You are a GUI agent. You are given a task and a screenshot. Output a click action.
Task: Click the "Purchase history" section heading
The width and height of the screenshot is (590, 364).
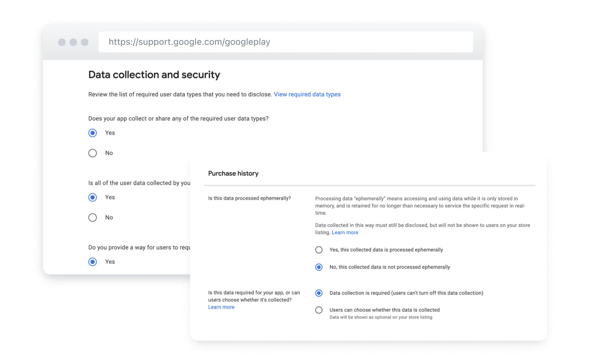point(233,173)
